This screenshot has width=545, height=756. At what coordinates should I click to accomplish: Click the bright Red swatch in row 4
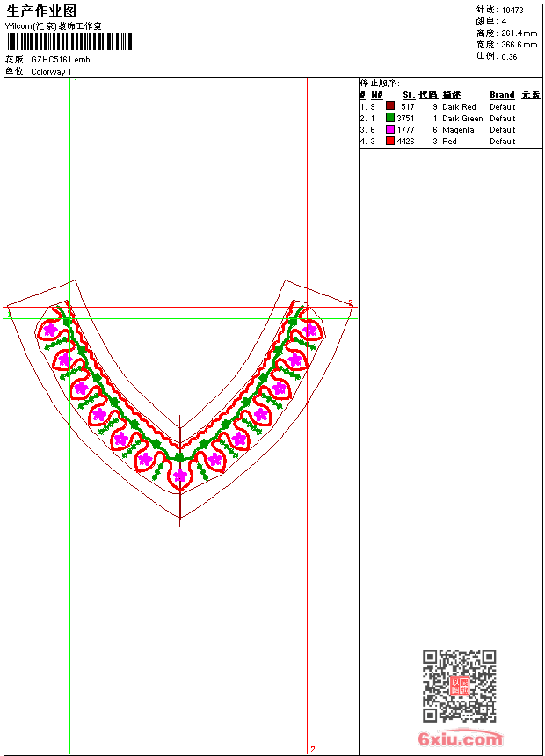tap(390, 141)
